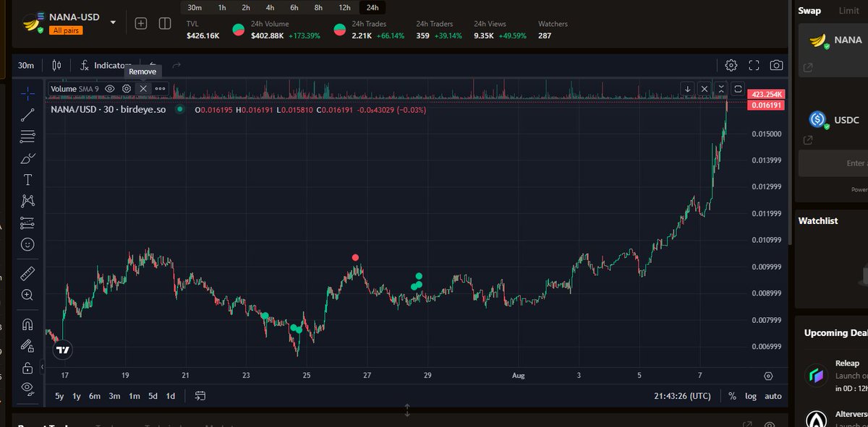The width and height of the screenshot is (868, 427).
Task: Open the 30m interval selector on the toolbar
Action: tap(26, 65)
